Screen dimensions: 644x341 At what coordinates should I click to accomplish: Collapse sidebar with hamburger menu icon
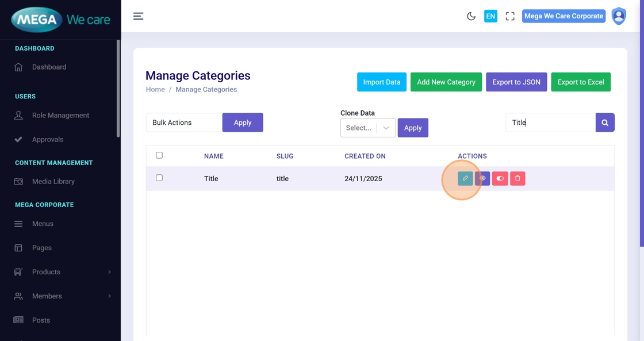(138, 16)
